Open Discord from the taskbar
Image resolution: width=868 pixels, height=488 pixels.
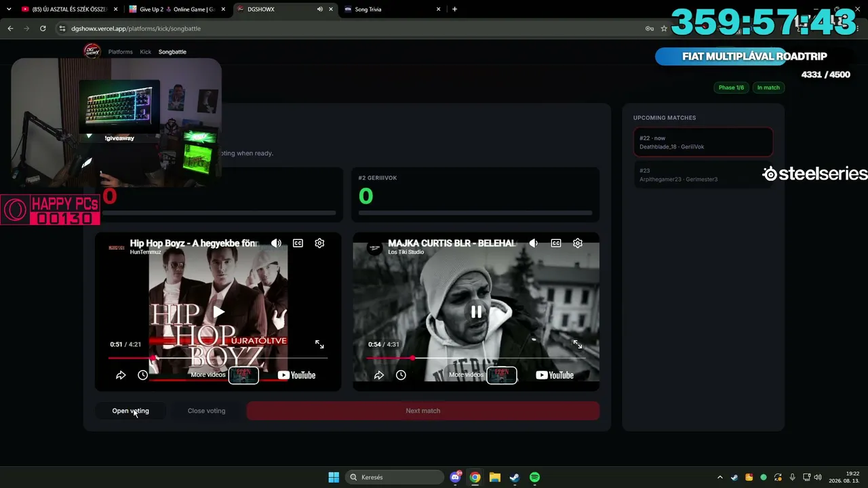point(456,477)
